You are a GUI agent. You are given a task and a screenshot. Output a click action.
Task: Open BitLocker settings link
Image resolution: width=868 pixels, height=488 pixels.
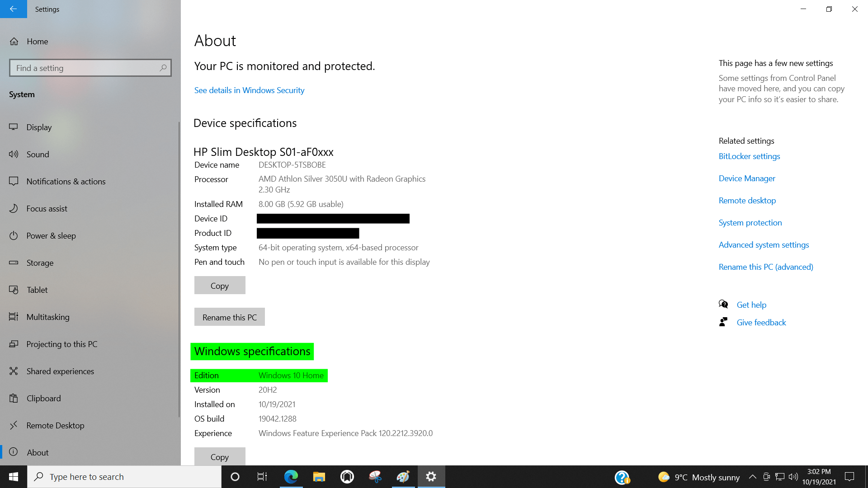[749, 156]
